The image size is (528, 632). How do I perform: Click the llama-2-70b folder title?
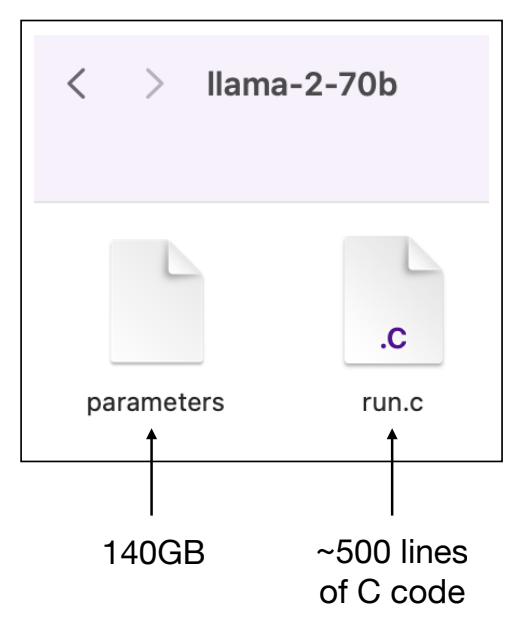[x=302, y=84]
